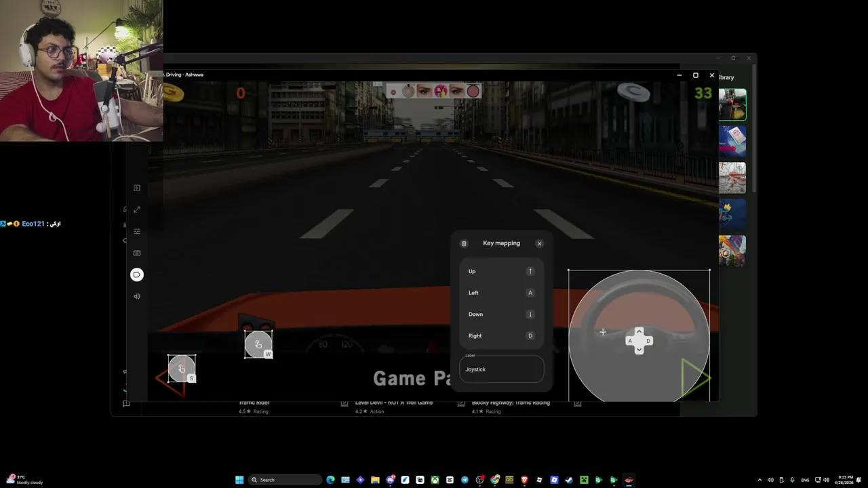Open File Explorer from the taskbar
Viewport: 868px width, 488px height.
tap(375, 480)
